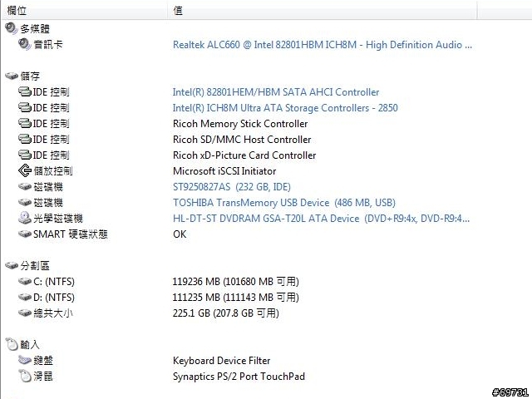The image size is (532, 399).
Task: Click the 總共大小 total size icon
Action: pyautogui.click(x=25, y=313)
